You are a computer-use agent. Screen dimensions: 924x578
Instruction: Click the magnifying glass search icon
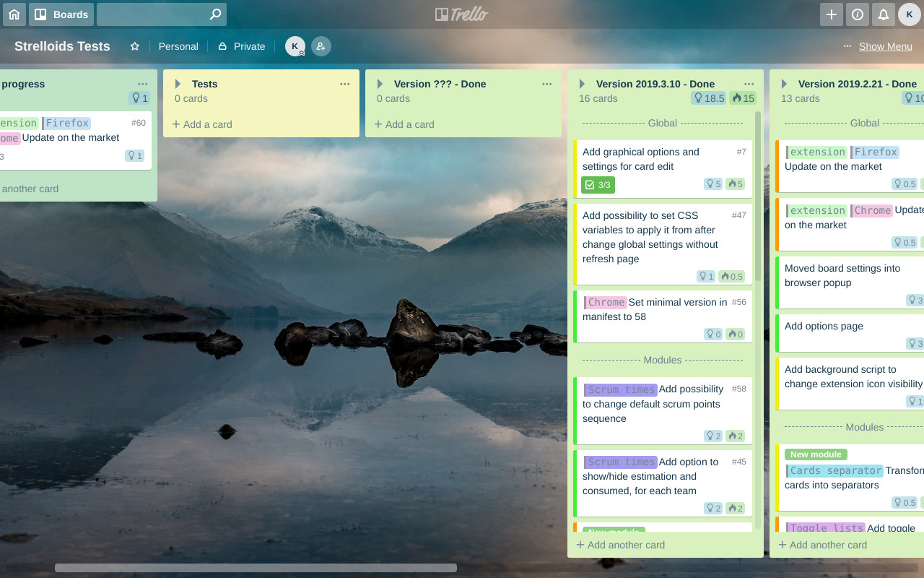pos(214,14)
